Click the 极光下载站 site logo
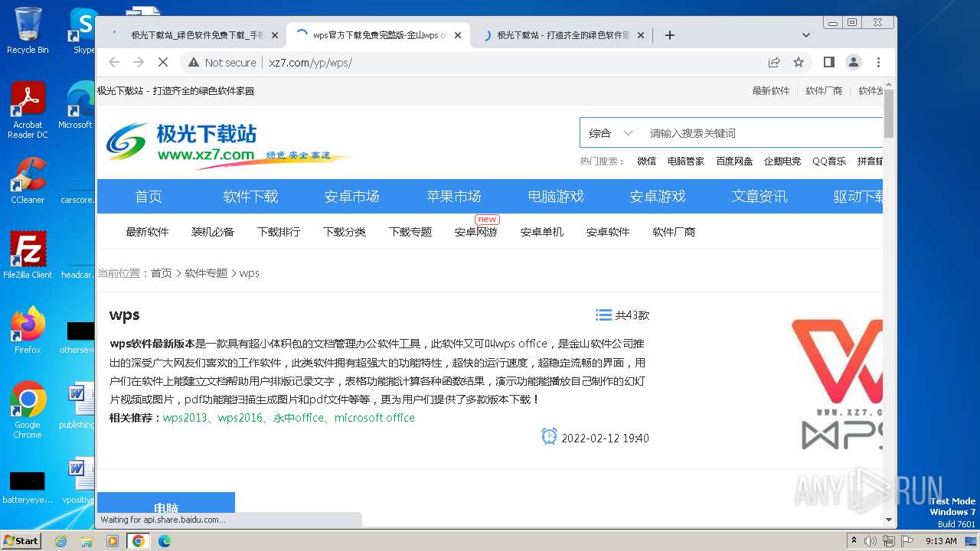This screenshot has width=980, height=551. (x=228, y=144)
